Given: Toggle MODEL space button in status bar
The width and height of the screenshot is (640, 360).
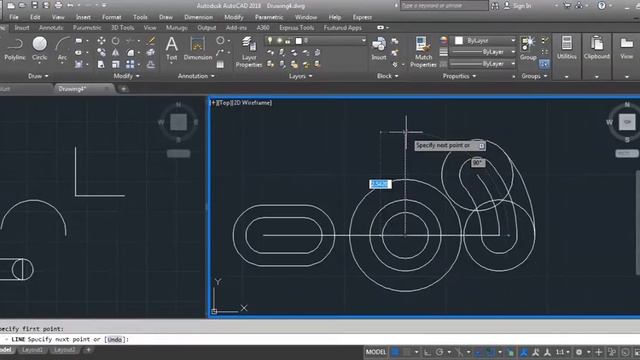Looking at the screenshot, I should click(x=376, y=352).
